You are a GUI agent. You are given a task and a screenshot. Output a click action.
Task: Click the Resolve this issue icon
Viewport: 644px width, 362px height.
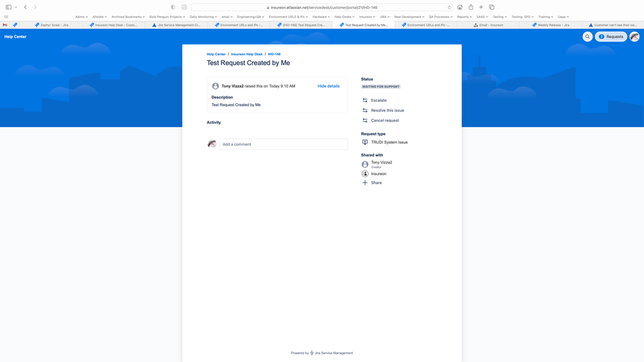point(365,110)
